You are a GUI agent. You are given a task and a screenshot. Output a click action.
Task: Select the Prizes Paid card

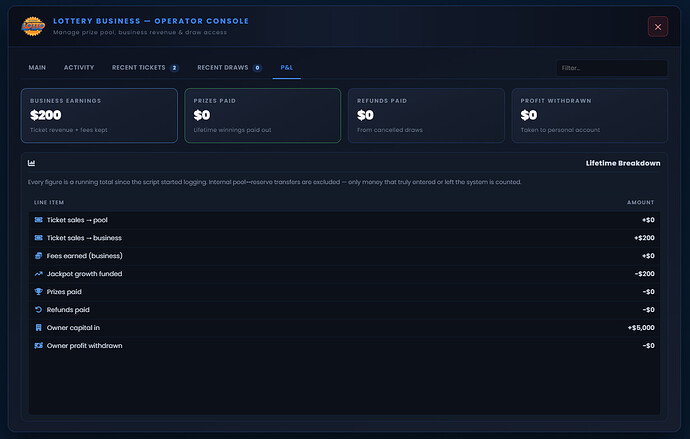click(263, 115)
